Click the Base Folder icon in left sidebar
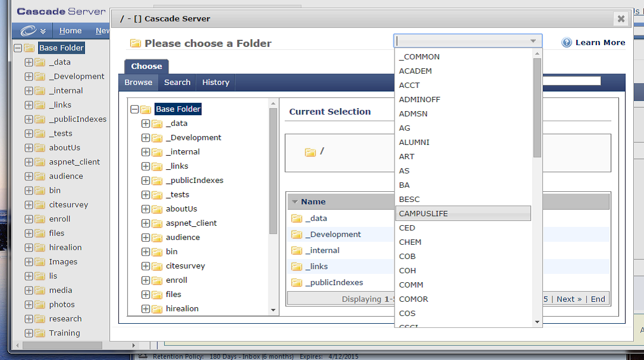Viewport: 644px width, 360px height. (x=29, y=48)
